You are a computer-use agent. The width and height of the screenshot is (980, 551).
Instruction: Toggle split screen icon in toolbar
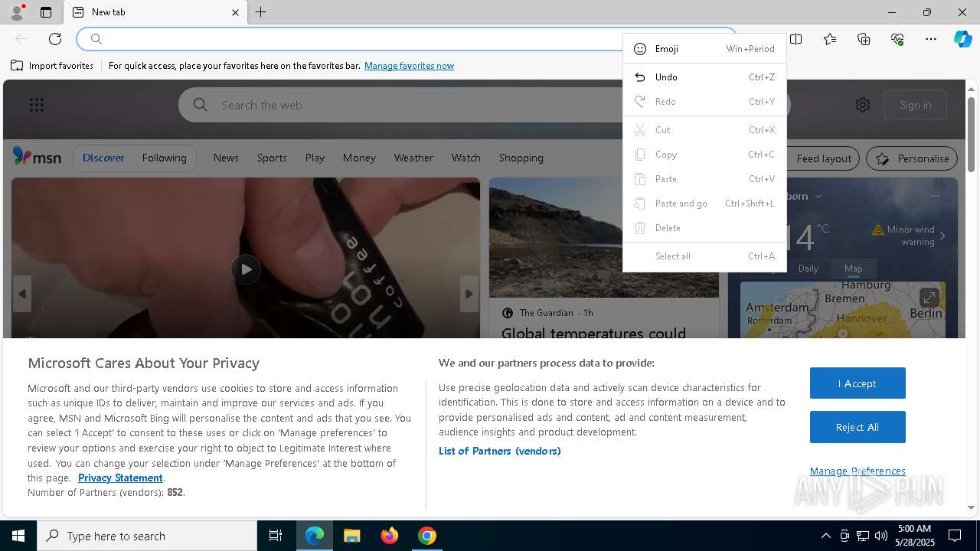pyautogui.click(x=796, y=39)
